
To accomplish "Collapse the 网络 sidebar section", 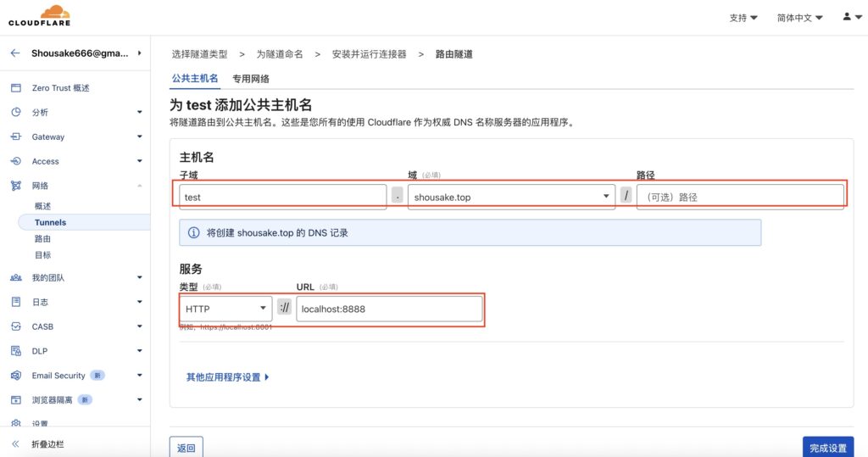I will click(140, 186).
